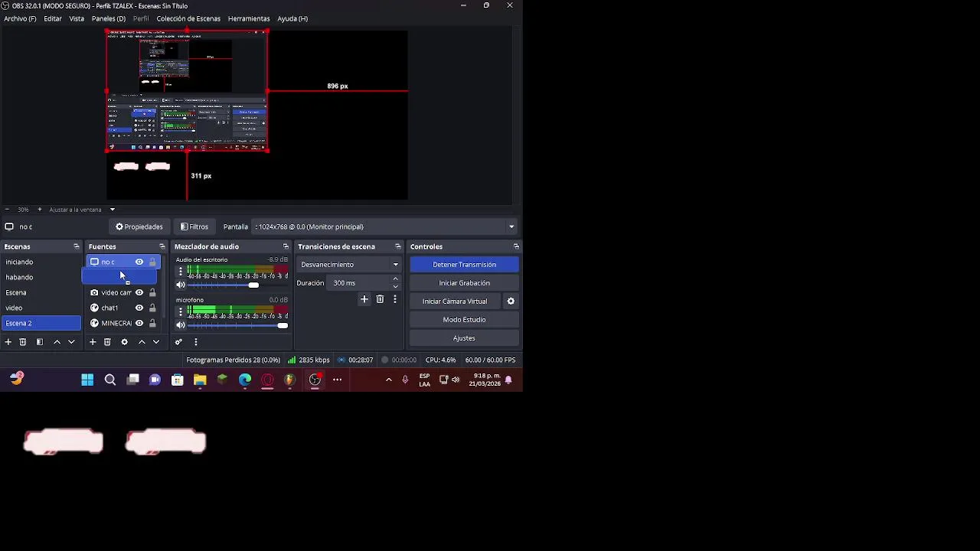Toggle visibility of 'no c' source
The image size is (980, 551).
click(x=139, y=262)
